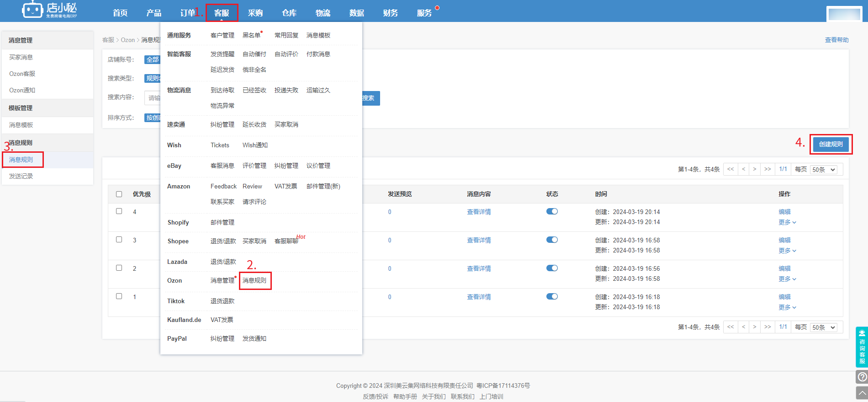Click the question mark help icon
Image resolution: width=868 pixels, height=402 pixels.
pyautogui.click(x=862, y=377)
